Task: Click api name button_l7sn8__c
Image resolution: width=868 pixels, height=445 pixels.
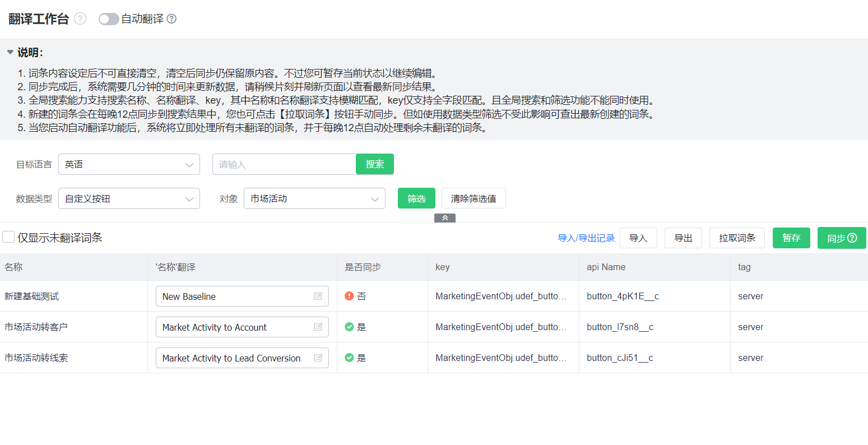Action: [x=620, y=327]
